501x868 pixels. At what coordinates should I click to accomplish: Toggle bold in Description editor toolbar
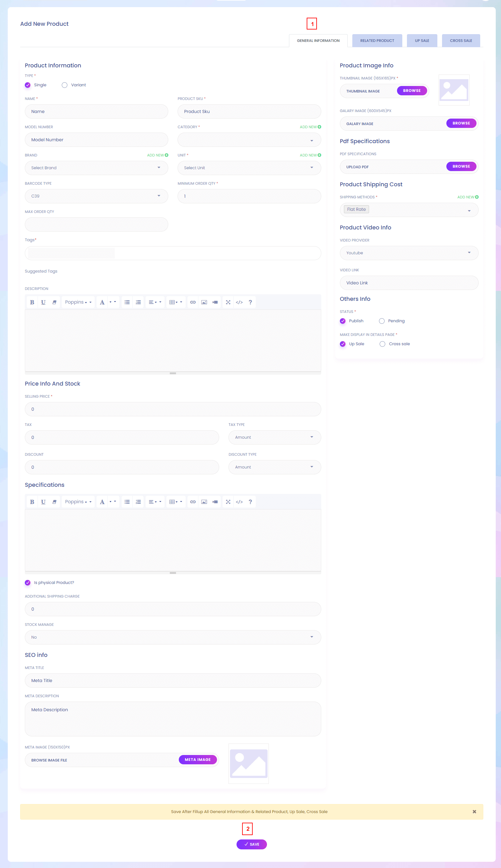32,302
